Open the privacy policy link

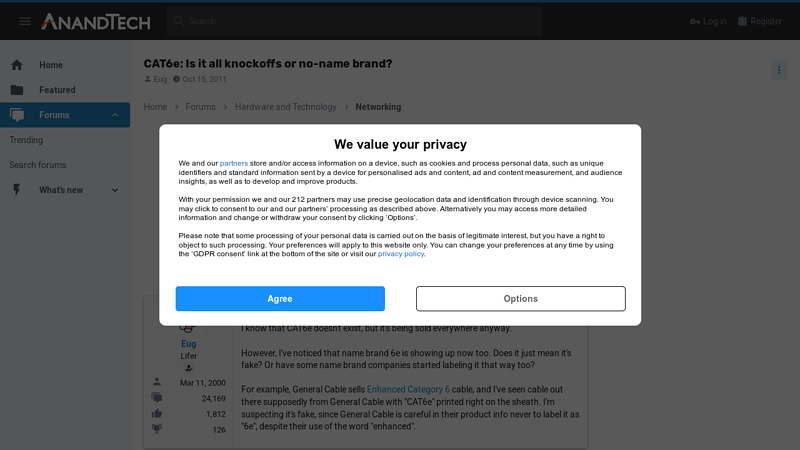click(x=401, y=254)
